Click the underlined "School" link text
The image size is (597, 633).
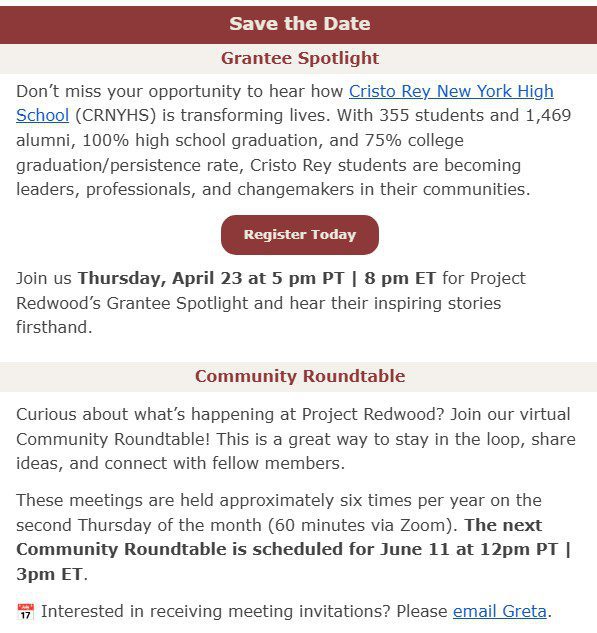[42, 115]
